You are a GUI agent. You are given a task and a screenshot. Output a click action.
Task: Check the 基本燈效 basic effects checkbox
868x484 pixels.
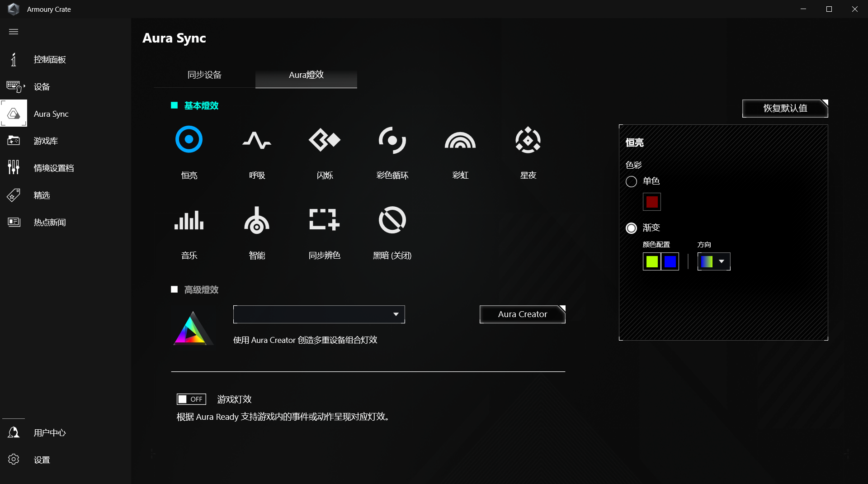point(174,105)
